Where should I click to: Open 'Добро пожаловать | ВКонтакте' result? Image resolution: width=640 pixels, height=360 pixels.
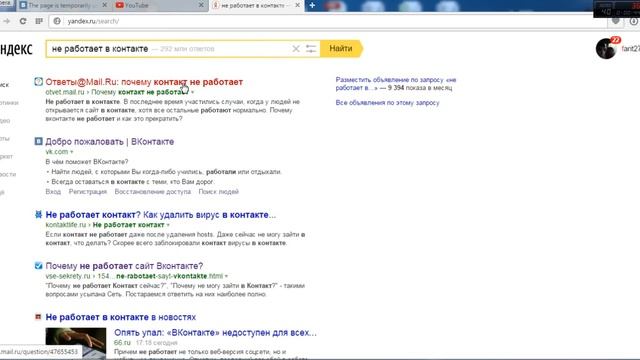click(109, 142)
